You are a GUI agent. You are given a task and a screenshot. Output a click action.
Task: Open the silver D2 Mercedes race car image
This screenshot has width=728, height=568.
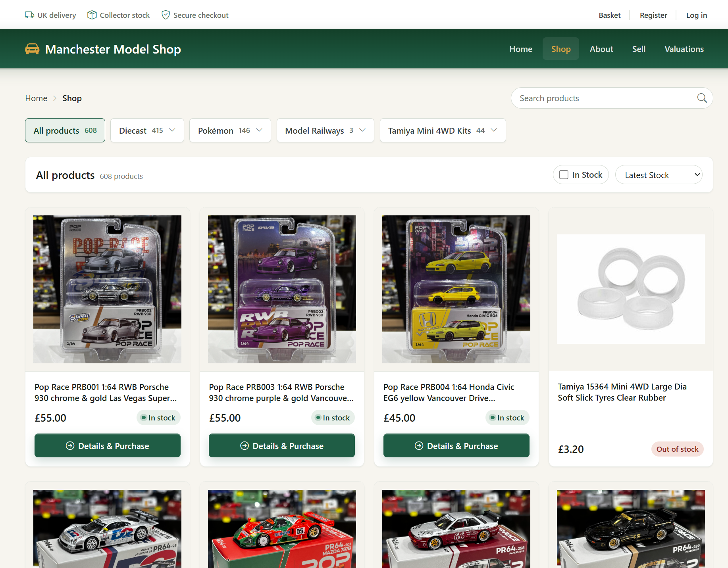coord(108,529)
